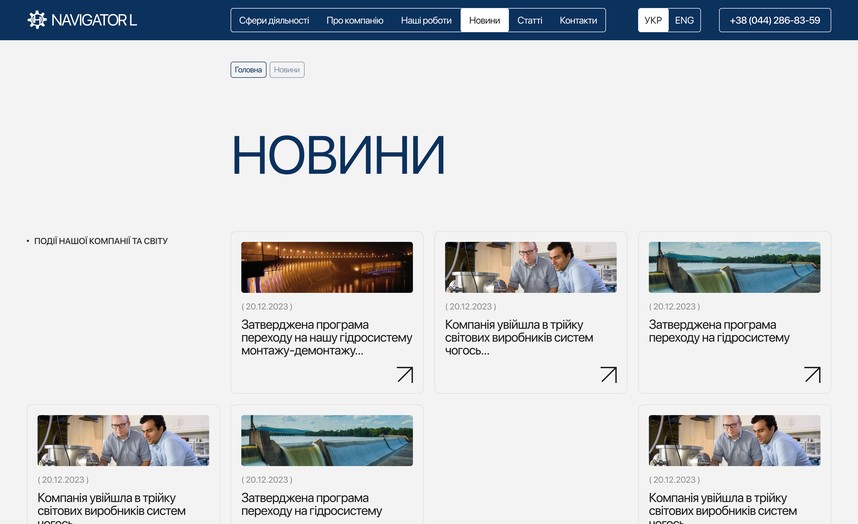Switch language to ENG
Image resolution: width=858 pixels, height=524 pixels.
pyautogui.click(x=684, y=20)
